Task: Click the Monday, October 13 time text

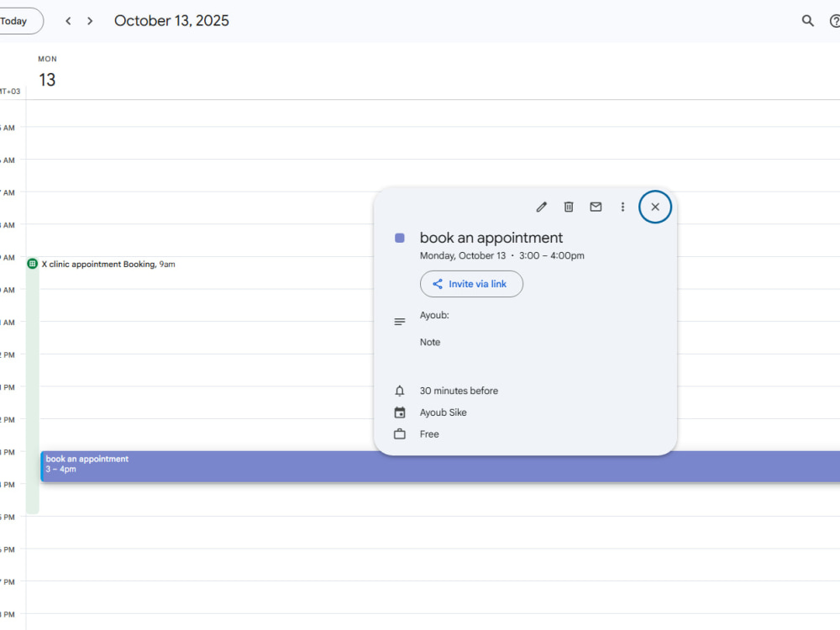Action: 502,255
